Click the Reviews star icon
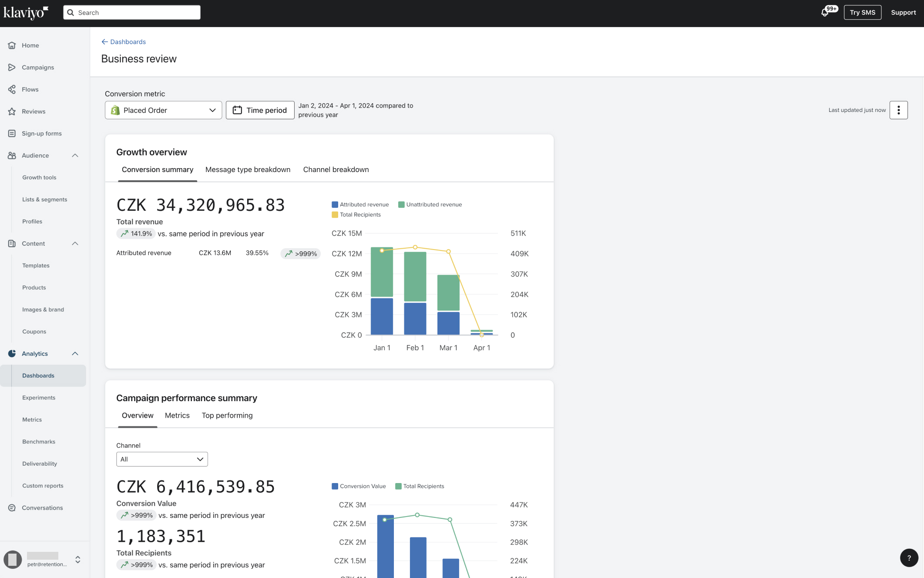This screenshot has width=924, height=578. coord(12,112)
